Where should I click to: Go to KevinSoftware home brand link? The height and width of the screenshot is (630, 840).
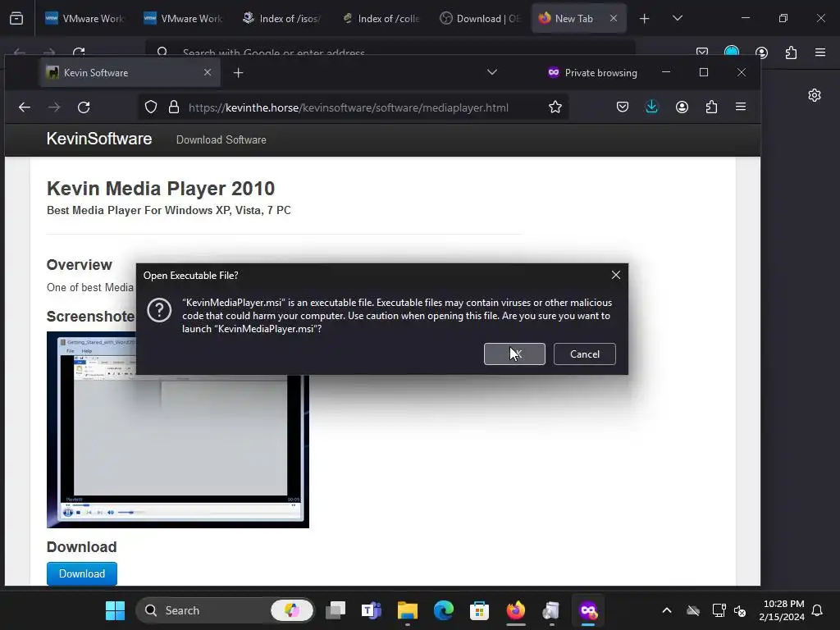coord(99,139)
